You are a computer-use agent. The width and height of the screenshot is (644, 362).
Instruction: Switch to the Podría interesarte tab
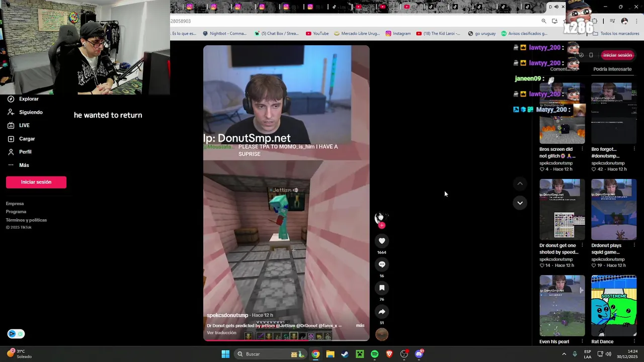(612, 69)
